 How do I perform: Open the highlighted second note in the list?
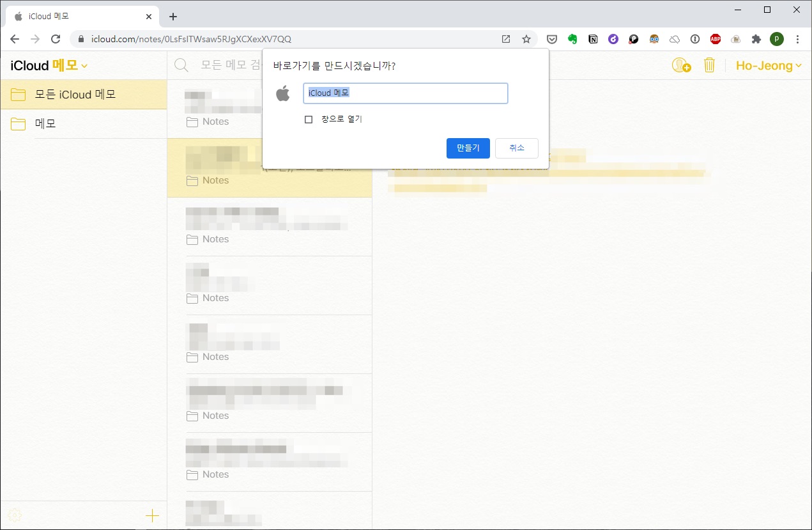click(269, 168)
